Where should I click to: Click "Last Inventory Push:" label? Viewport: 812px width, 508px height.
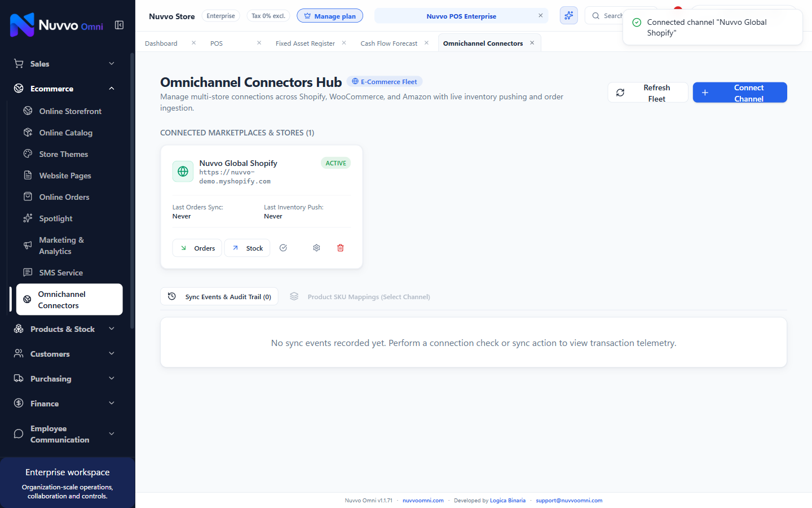(294, 207)
